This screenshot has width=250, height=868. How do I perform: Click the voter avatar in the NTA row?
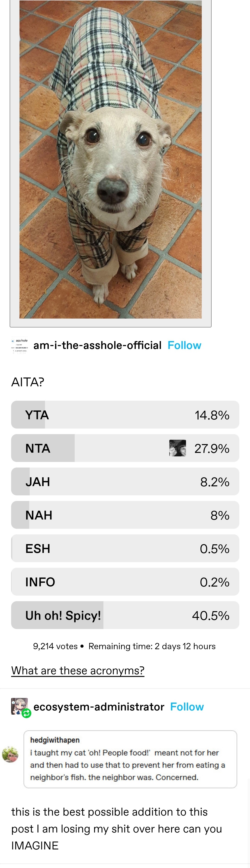pyautogui.click(x=178, y=448)
